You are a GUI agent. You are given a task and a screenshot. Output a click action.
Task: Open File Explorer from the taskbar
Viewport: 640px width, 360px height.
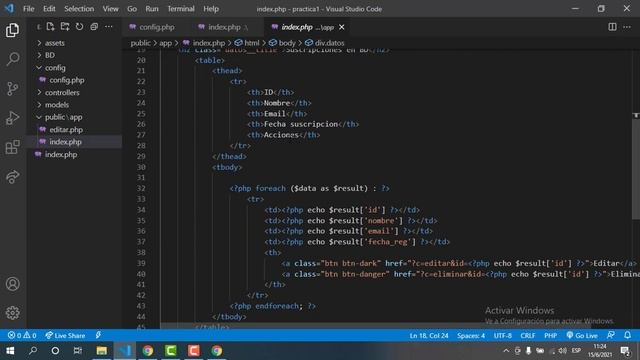101,351
